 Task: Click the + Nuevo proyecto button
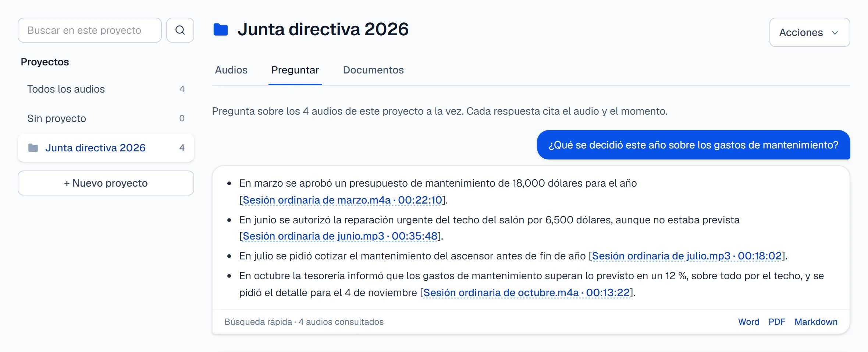[x=106, y=183]
